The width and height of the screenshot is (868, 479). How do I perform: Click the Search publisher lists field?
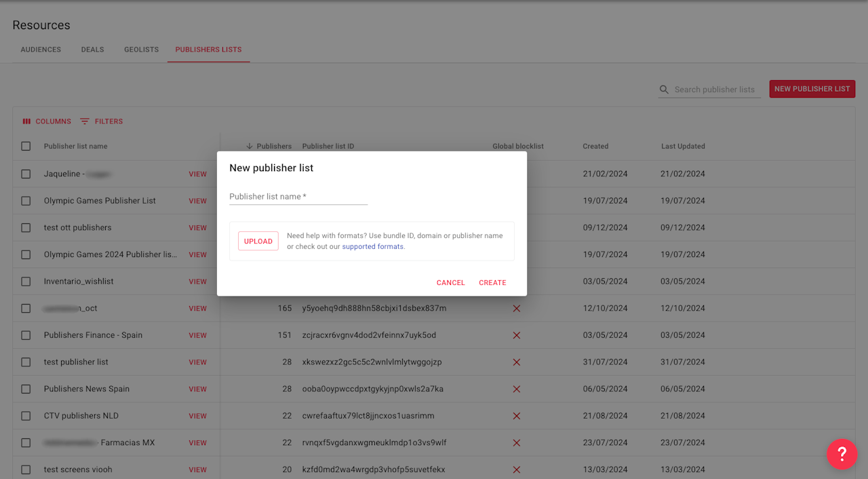pyautogui.click(x=715, y=90)
